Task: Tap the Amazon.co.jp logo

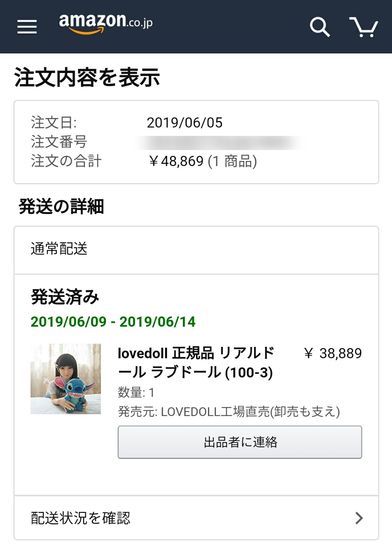Action: [106, 24]
